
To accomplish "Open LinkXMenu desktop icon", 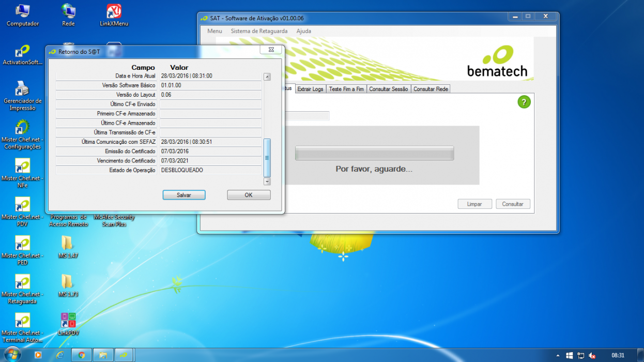I will (114, 16).
